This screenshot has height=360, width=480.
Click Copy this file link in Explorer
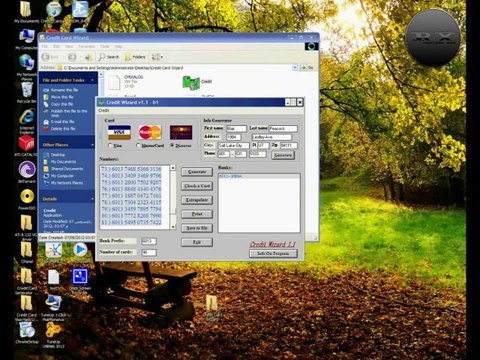(x=62, y=104)
